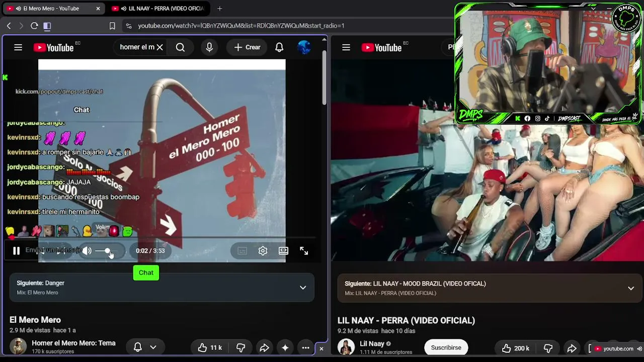Click the kick.com/popout/dmps-cast/chat overlay URL

click(x=59, y=92)
